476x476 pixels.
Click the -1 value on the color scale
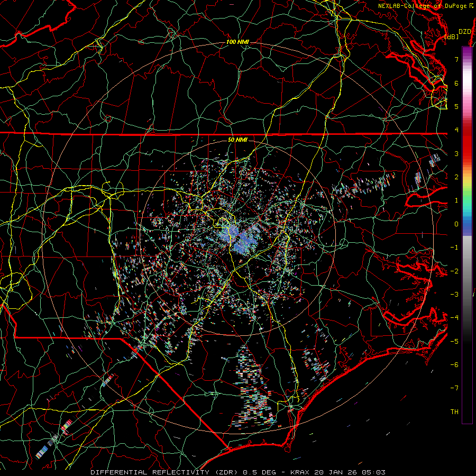[454, 248]
